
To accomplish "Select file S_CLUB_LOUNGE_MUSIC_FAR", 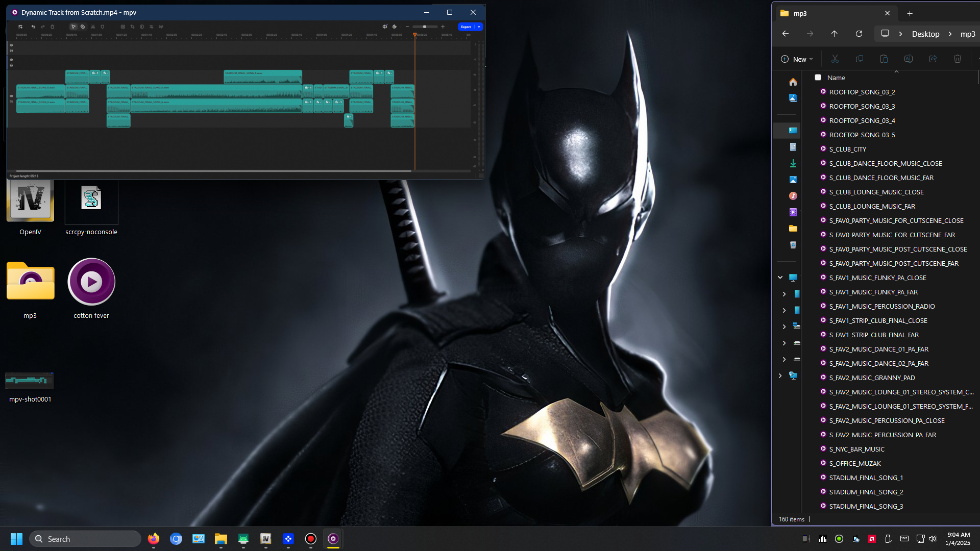I will click(872, 206).
